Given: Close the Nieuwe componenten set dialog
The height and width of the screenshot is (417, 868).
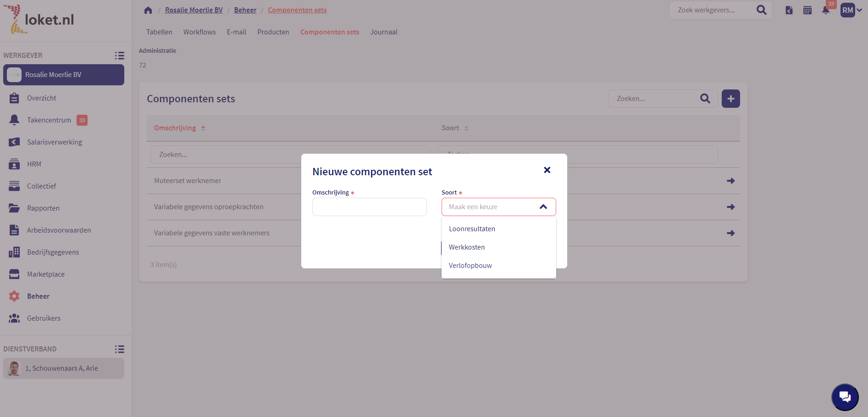Looking at the screenshot, I should [547, 170].
